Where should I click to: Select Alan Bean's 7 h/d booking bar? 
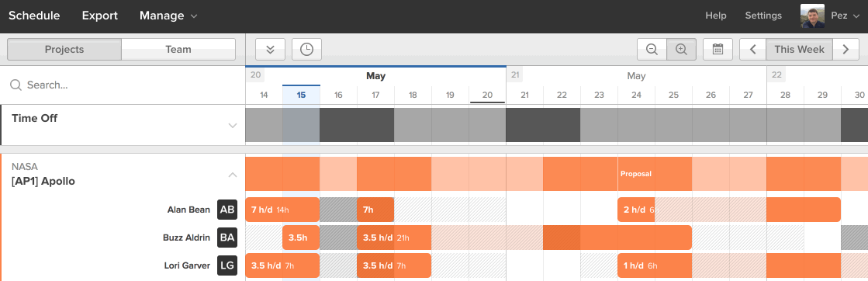[x=282, y=210]
